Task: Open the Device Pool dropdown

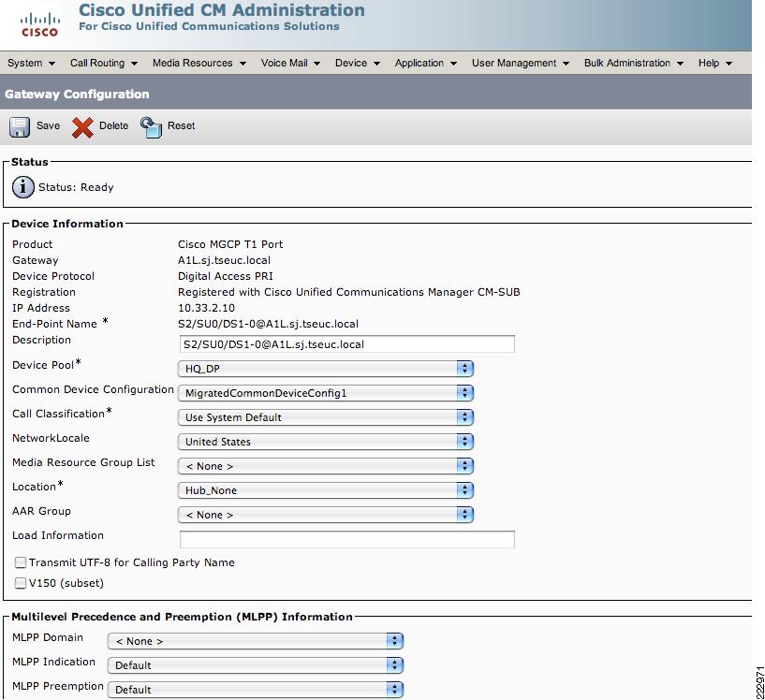Action: click(x=326, y=369)
